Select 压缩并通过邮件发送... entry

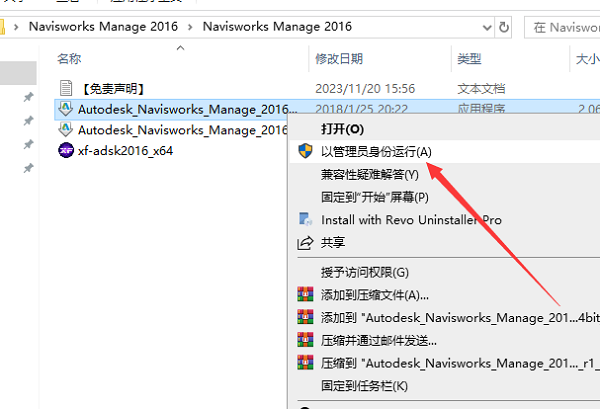click(x=378, y=340)
